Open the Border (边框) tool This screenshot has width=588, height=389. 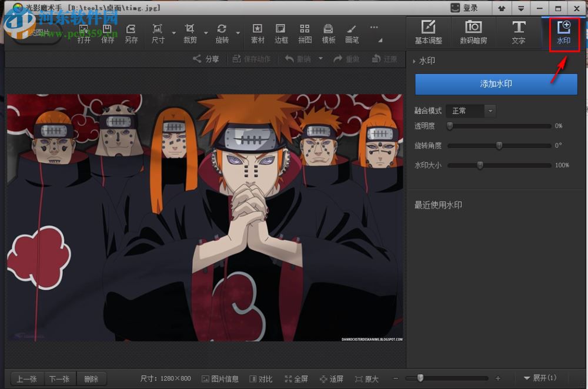pyautogui.click(x=281, y=33)
